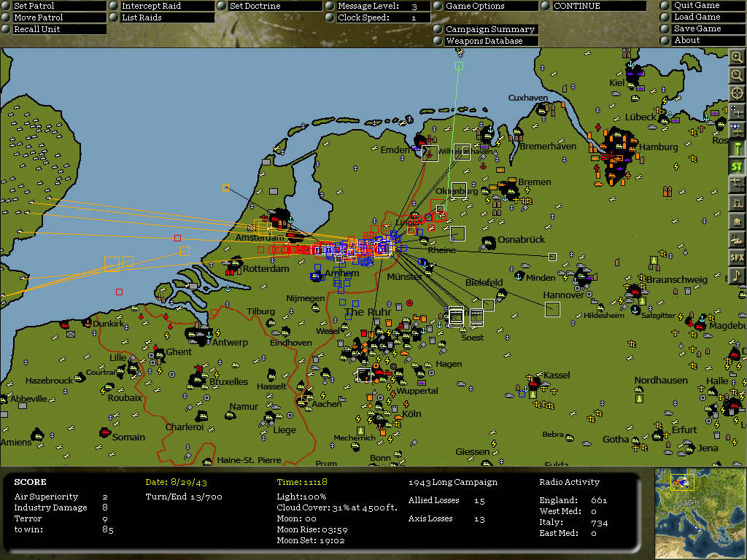Select the white square at Wilhelmshaven

tap(462, 152)
